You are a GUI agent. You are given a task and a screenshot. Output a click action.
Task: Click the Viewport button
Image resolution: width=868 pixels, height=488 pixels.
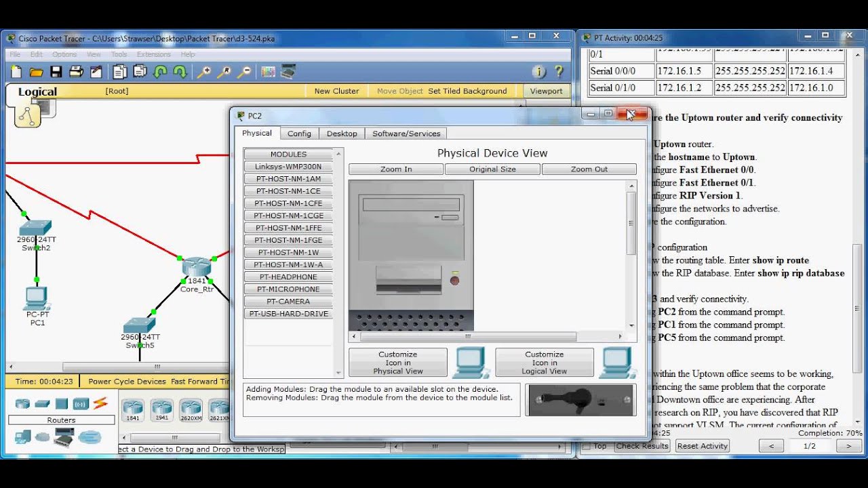click(546, 91)
